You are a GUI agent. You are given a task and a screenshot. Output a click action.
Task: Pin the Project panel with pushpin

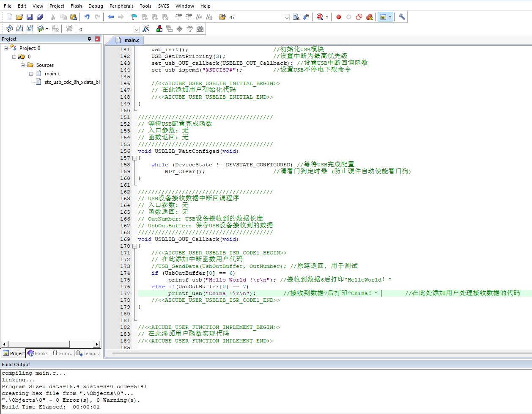tap(89, 39)
